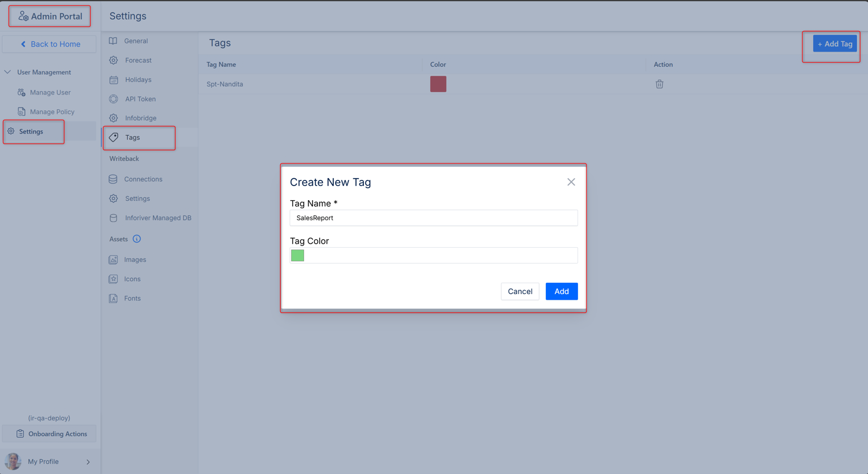Click the Images asset icon

pos(113,260)
